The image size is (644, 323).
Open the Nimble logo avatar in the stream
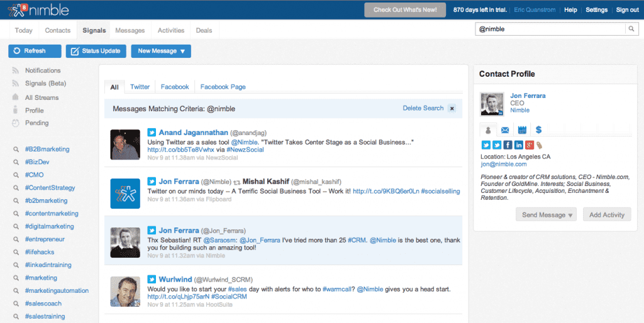tap(125, 194)
